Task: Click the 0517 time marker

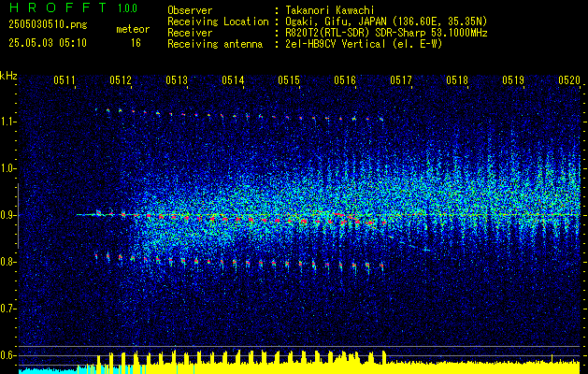Action: pyautogui.click(x=401, y=79)
